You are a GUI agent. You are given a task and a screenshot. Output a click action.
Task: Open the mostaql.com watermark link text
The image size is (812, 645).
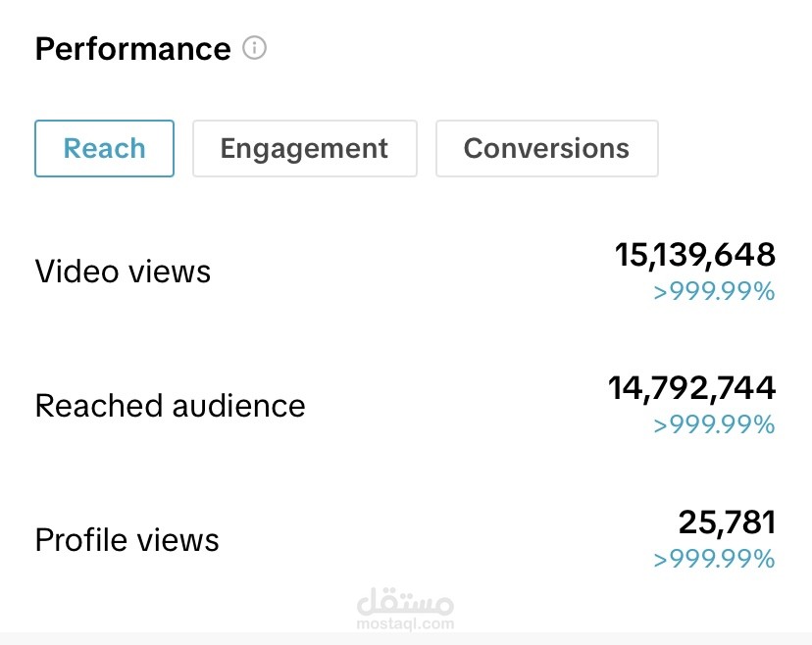pyautogui.click(x=406, y=622)
